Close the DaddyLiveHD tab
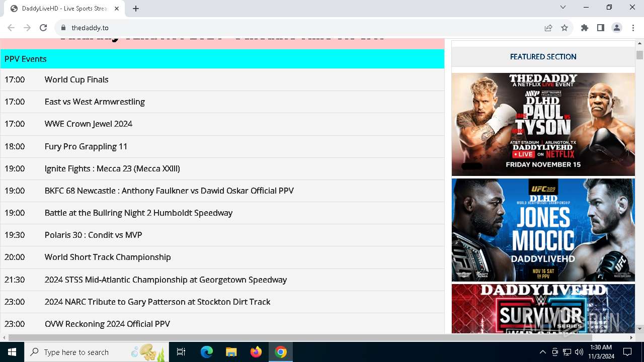This screenshot has width=644, height=362. pyautogui.click(x=117, y=9)
